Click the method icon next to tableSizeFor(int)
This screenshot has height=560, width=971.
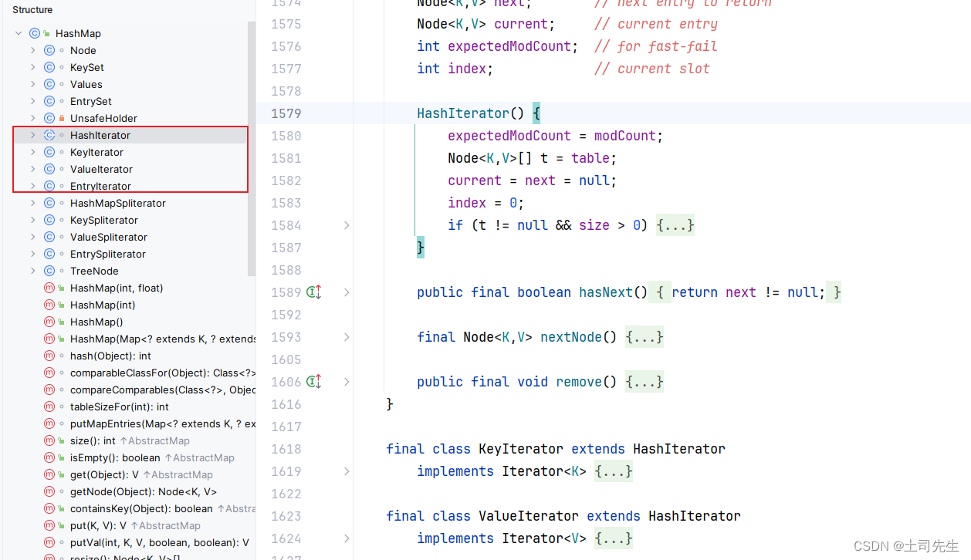pos(48,407)
